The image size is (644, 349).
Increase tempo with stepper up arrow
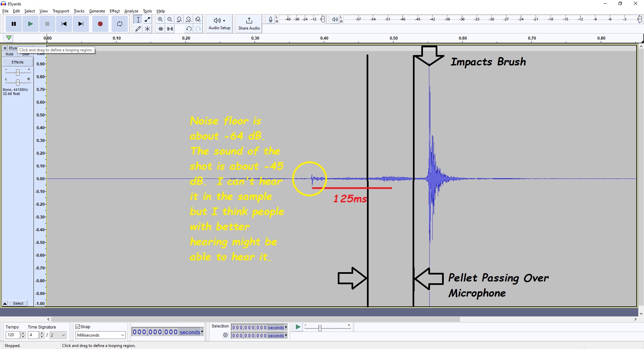[x=23, y=333]
